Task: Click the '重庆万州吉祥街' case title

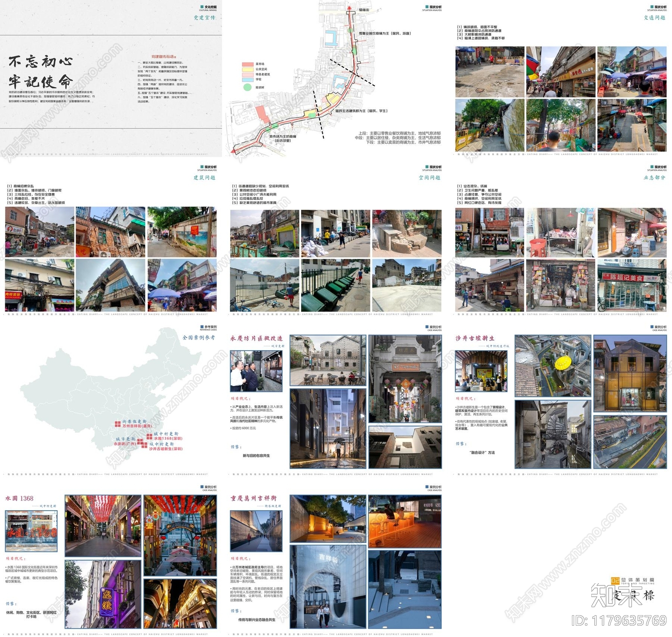Action: point(253,498)
